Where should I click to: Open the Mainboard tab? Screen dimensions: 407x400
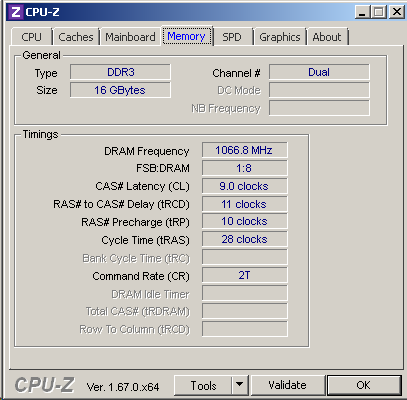(x=130, y=37)
